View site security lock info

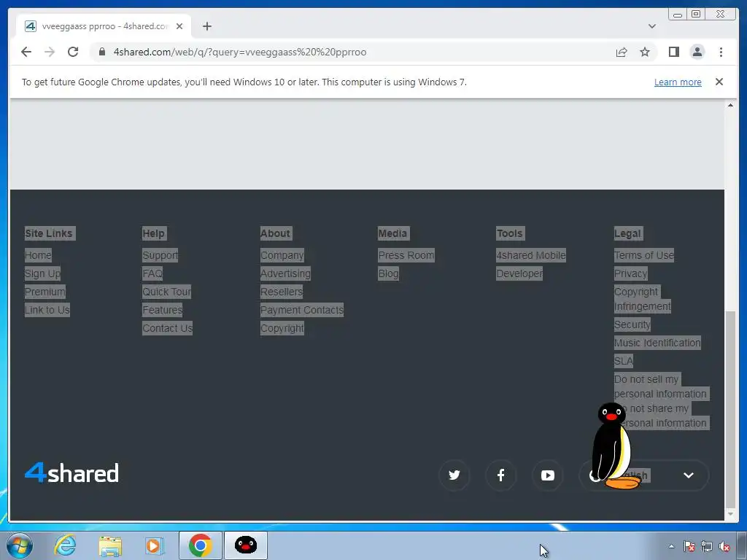[x=101, y=52]
